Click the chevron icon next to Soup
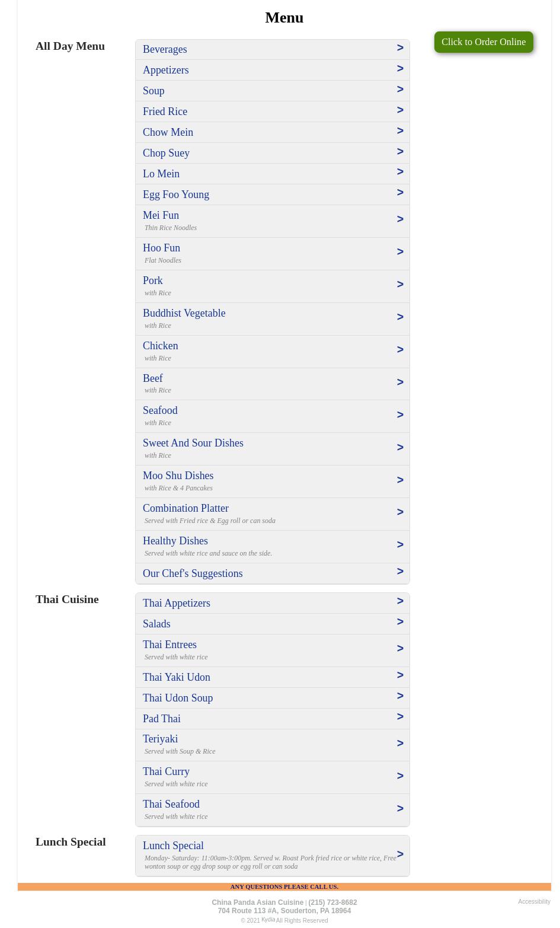Image resolution: width=560 pixels, height=928 pixels. click(x=400, y=90)
